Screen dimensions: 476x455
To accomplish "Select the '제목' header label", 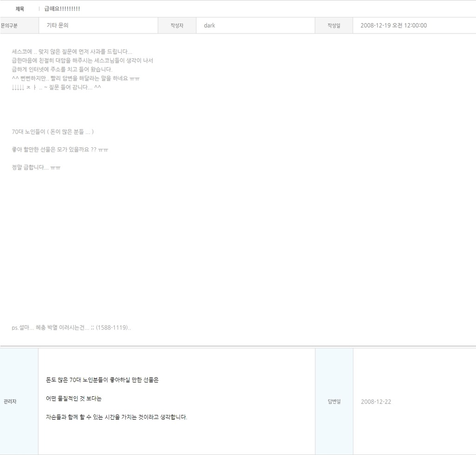I will click(x=20, y=9).
